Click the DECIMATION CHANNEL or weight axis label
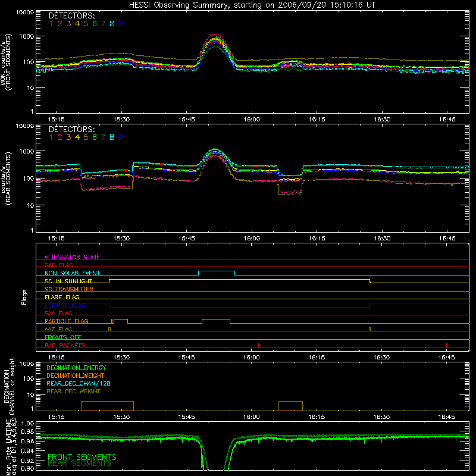Image resolution: width=476 pixels, height=476 pixels. 9,386
